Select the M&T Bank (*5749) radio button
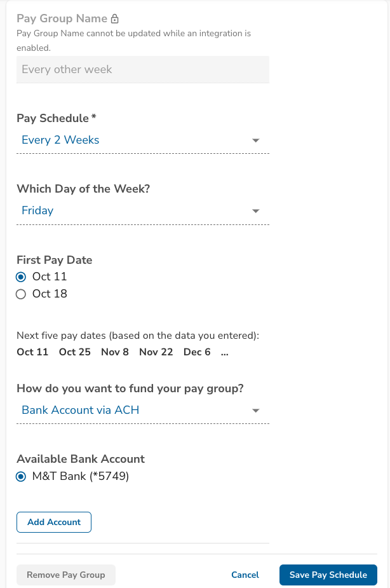Viewport: 390px width, 588px height. 21,476
